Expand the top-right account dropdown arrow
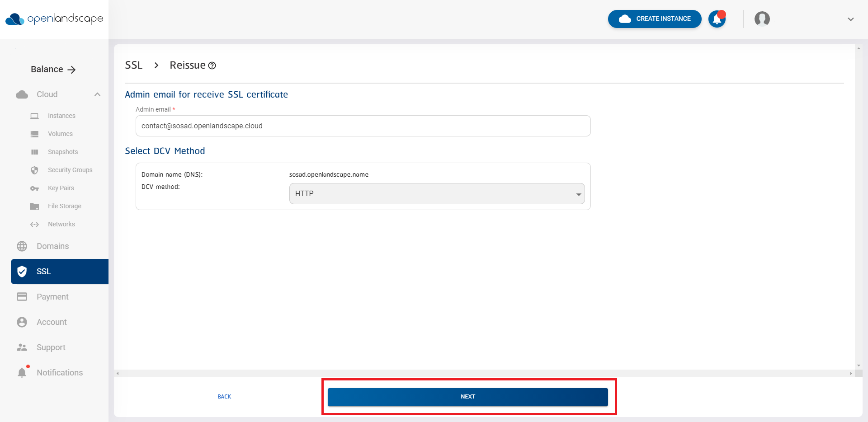 point(851,19)
